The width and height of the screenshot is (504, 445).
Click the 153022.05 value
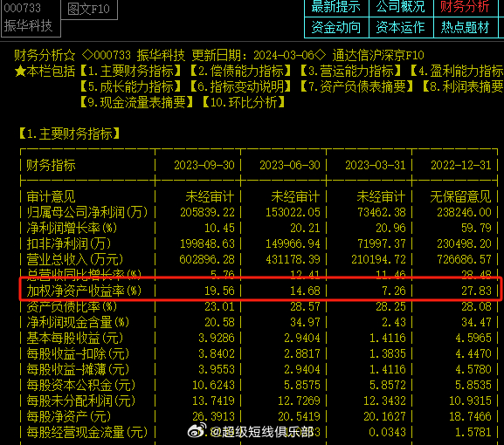tap(293, 213)
